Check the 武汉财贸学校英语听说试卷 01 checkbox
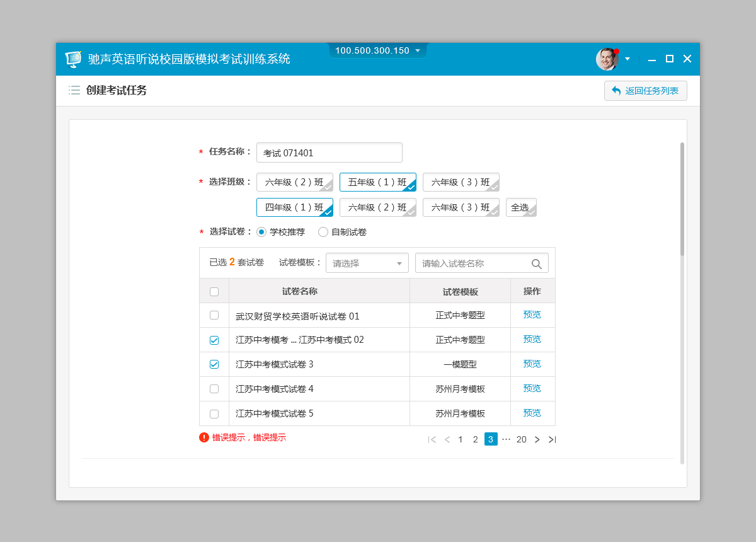This screenshot has height=542, width=756. [x=214, y=315]
